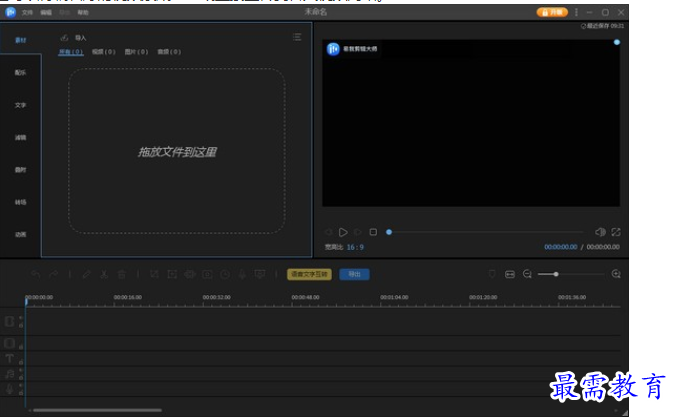Toggle the audio track microphone icon
This screenshot has width=674, height=418.
pyautogui.click(x=10, y=388)
